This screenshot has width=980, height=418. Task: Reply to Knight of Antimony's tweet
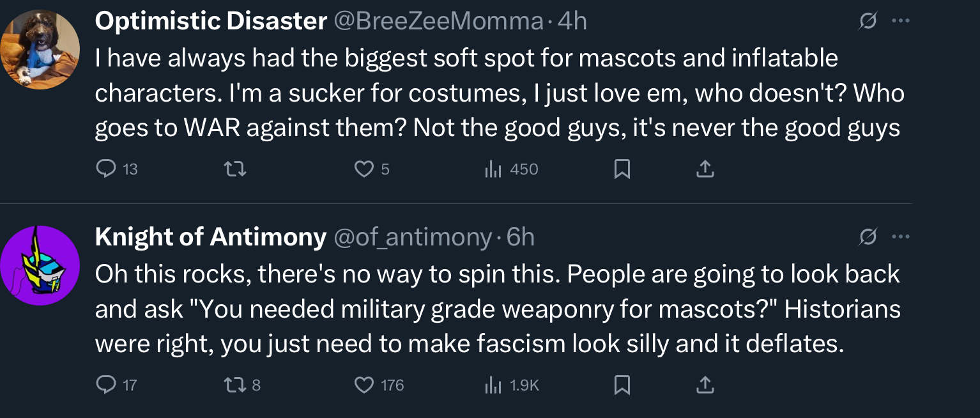coord(105,385)
